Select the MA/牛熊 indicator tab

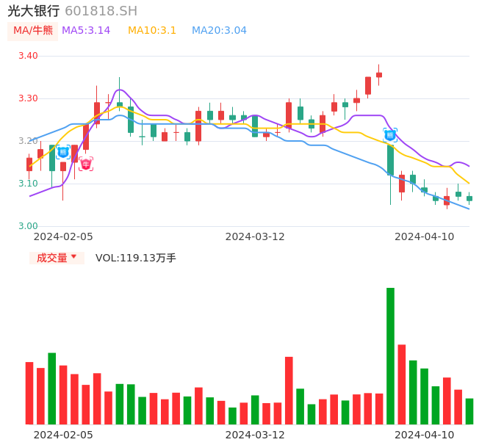tap(33, 31)
